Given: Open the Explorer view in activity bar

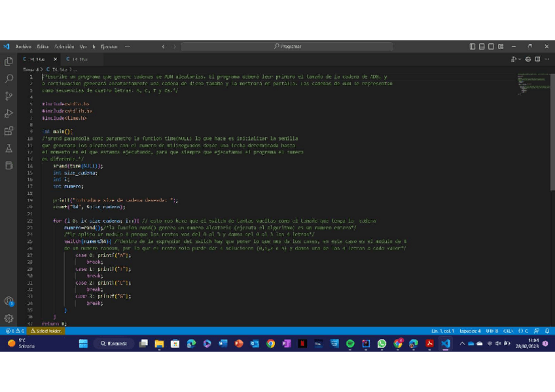Looking at the screenshot, I should (9, 62).
